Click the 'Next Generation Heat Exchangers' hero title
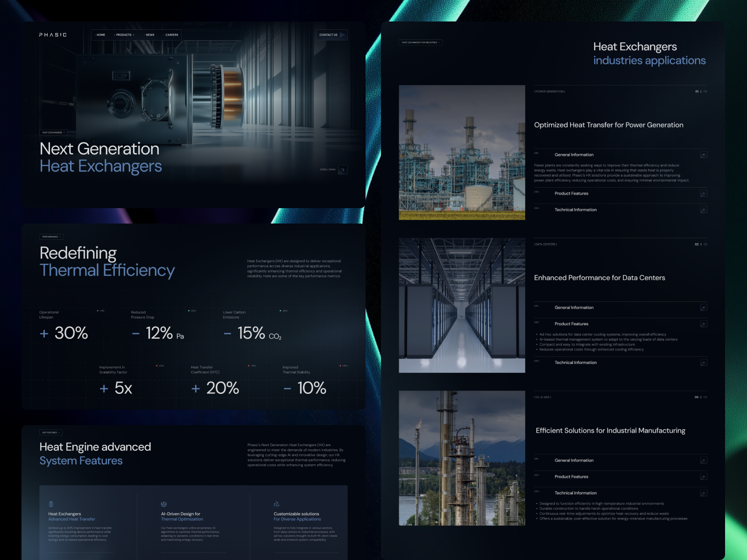The image size is (747, 560). click(101, 157)
